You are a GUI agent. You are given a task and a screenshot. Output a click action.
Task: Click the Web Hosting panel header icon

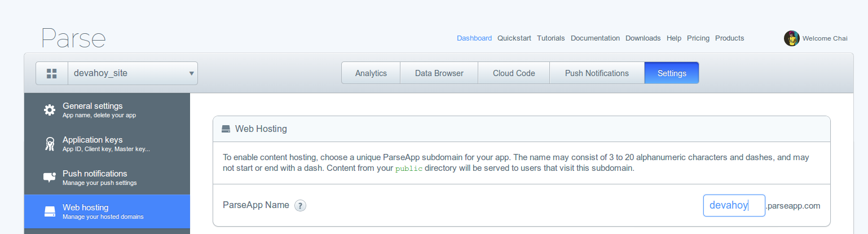pos(226,129)
